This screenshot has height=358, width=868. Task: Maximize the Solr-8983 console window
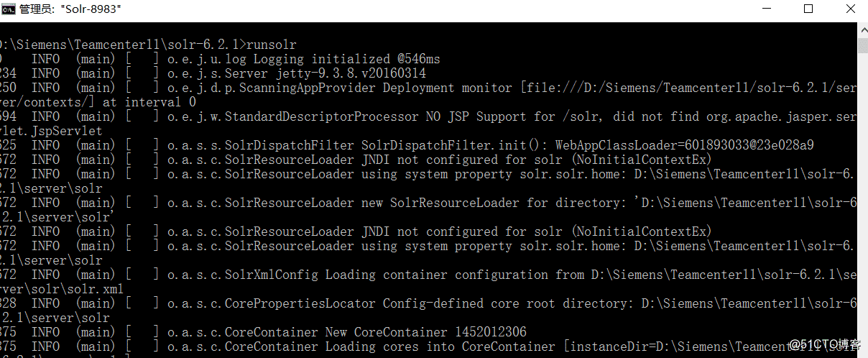point(808,9)
